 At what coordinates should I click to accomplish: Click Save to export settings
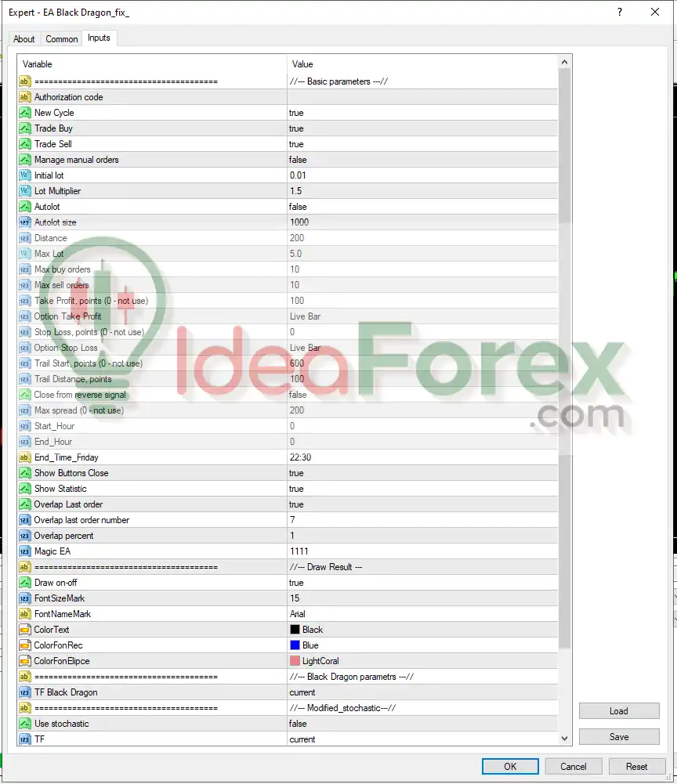tap(619, 737)
